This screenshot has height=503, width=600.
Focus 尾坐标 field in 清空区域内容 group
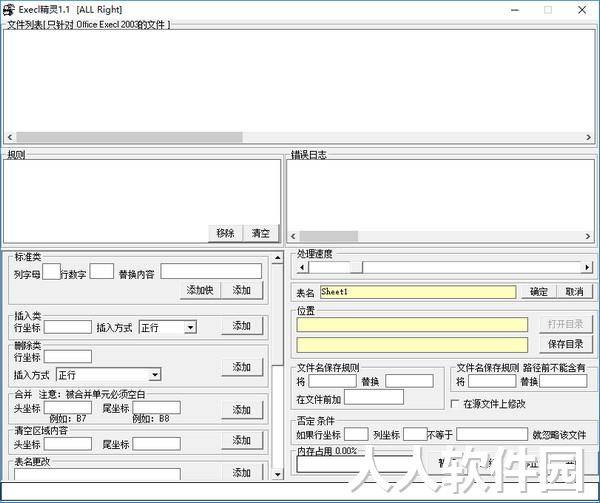(x=157, y=444)
